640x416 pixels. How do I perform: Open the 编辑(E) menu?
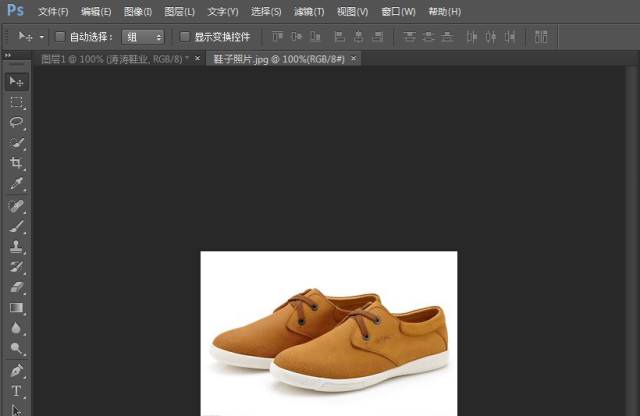[x=96, y=11]
